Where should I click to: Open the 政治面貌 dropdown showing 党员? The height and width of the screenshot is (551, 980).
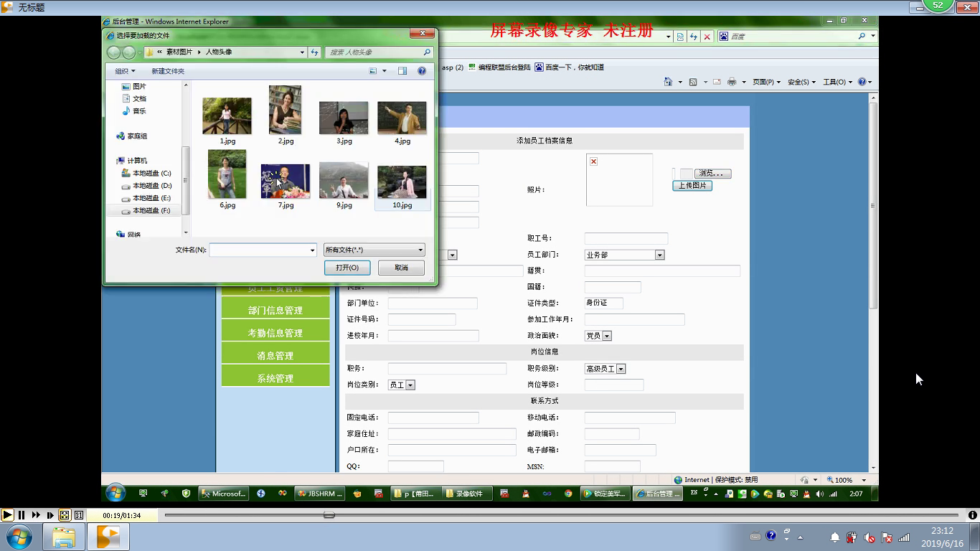coord(606,336)
